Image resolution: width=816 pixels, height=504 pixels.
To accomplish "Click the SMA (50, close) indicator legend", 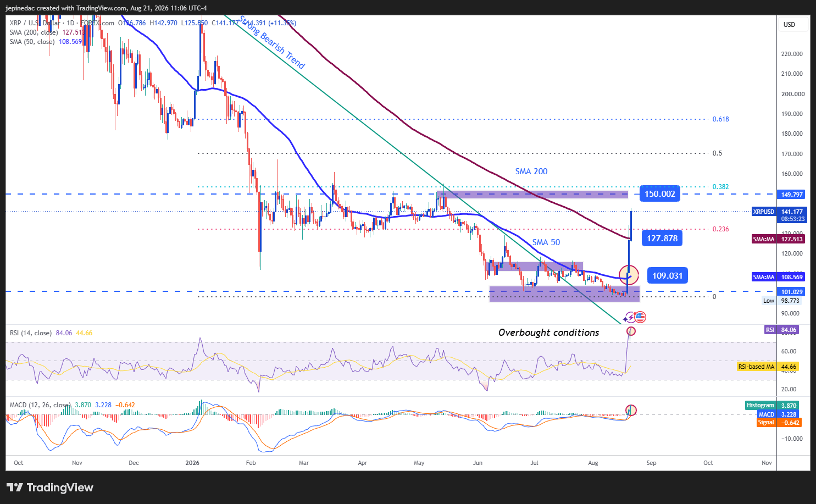I will click(x=45, y=42).
